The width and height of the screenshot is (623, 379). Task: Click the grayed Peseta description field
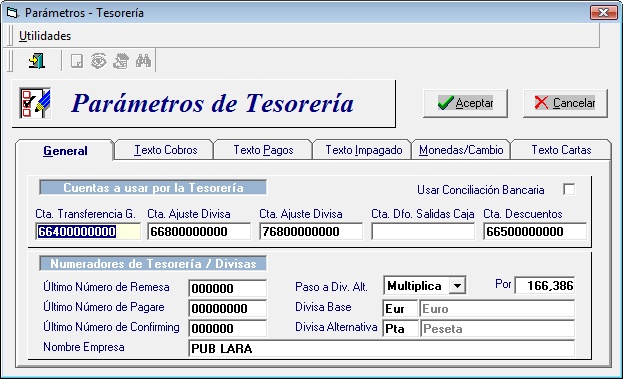(x=497, y=329)
